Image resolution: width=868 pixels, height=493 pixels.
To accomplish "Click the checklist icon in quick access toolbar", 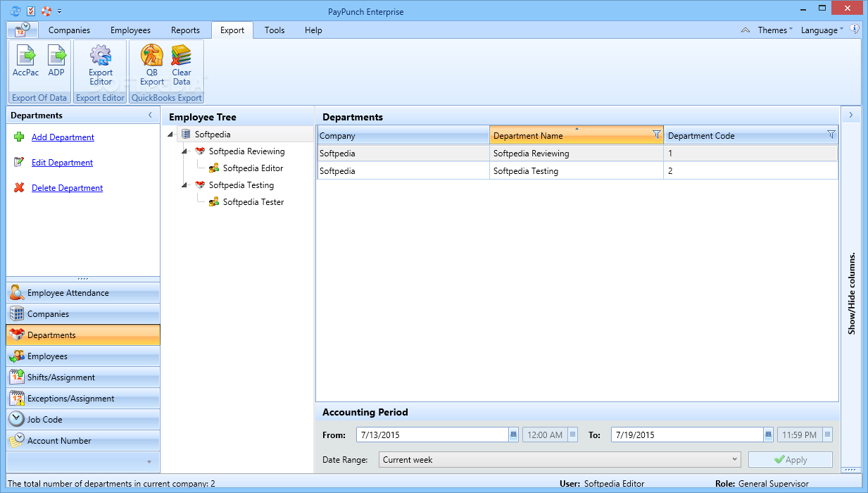I will (31, 11).
